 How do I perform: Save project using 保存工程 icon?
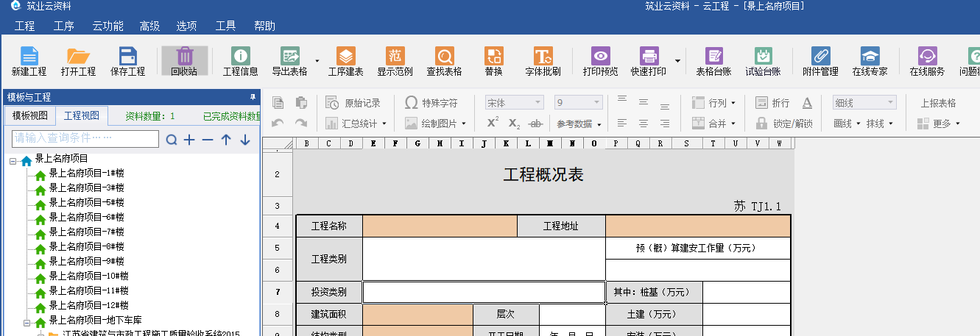tap(128, 62)
